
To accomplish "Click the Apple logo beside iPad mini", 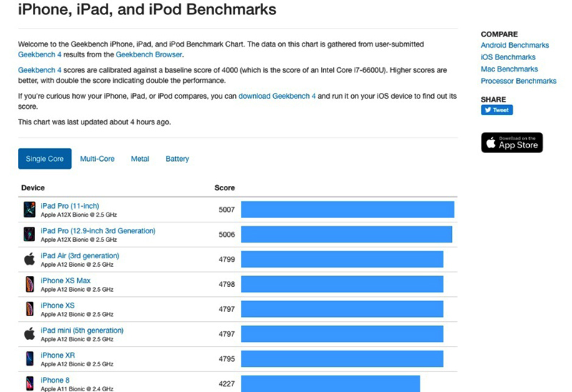I will pos(29,334).
